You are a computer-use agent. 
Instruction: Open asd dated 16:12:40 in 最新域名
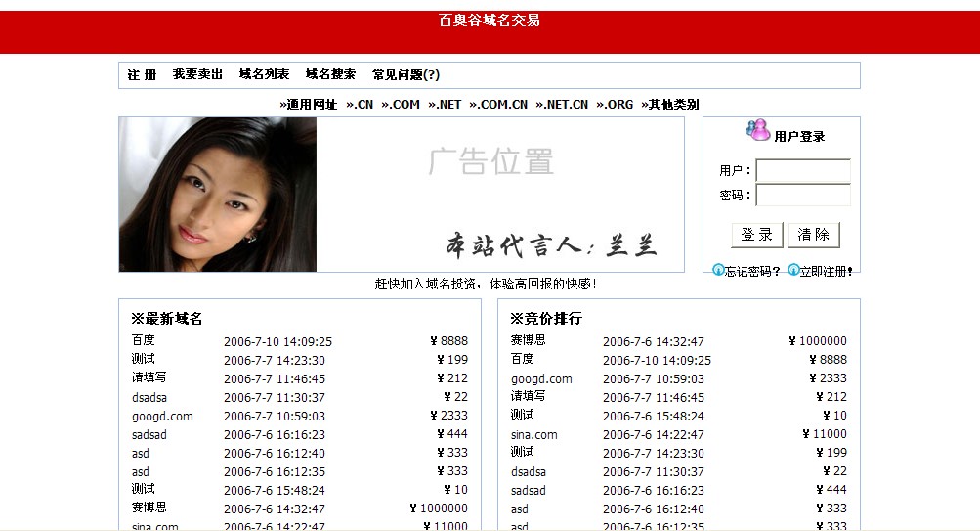(x=141, y=454)
